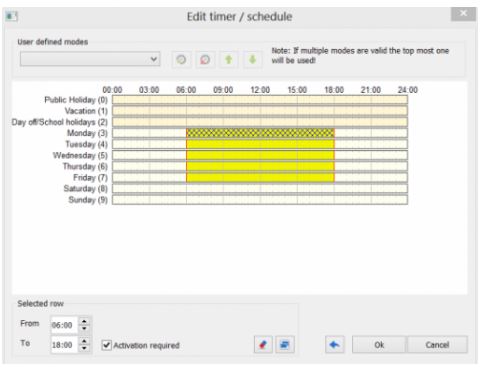
Task: Click the 15:00 time axis label
Action: click(x=297, y=90)
